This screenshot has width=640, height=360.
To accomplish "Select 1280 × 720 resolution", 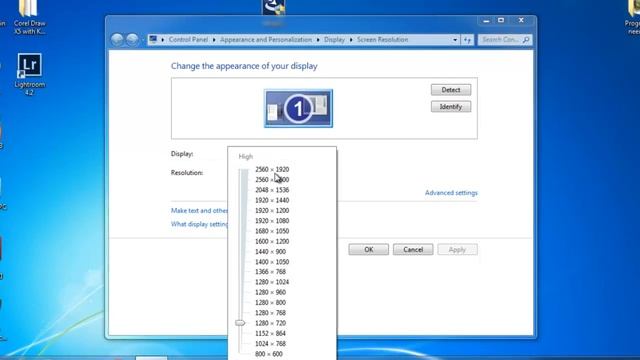I will 270,323.
